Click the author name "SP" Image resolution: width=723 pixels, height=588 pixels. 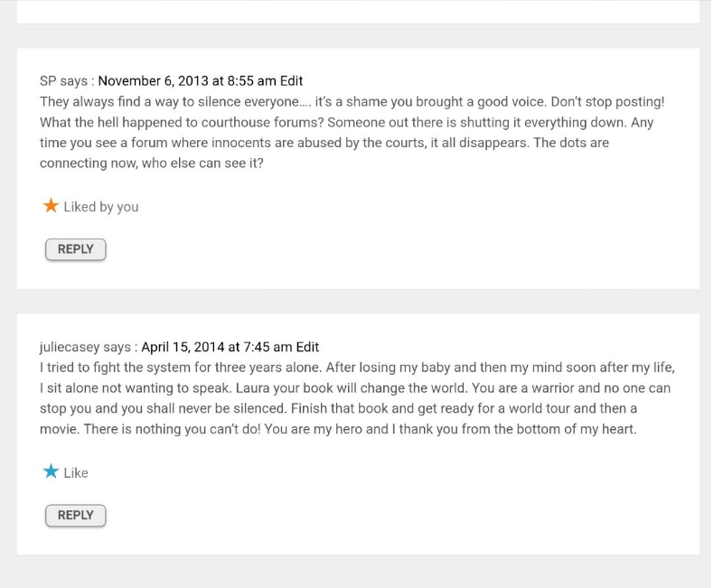click(49, 81)
